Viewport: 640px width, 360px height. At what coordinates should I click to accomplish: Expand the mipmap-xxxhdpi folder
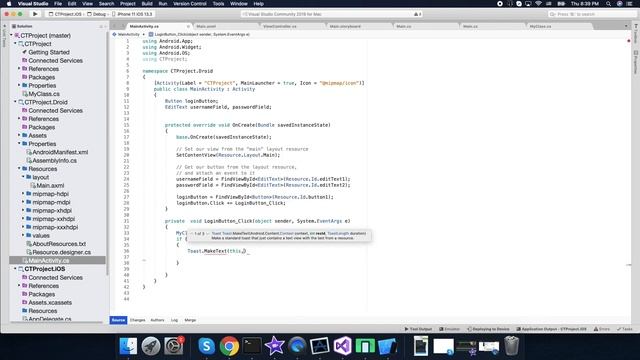pyautogui.click(x=23, y=227)
